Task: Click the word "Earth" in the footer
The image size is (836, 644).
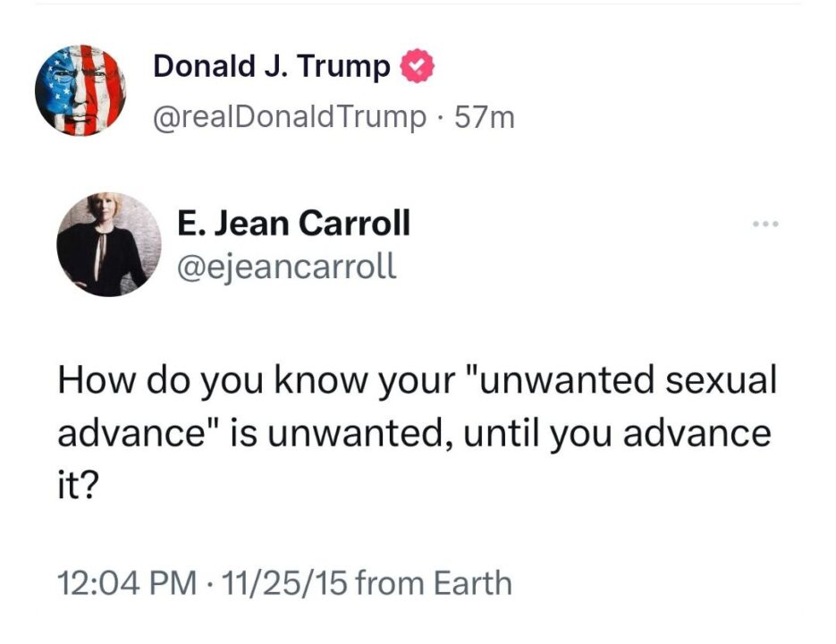Action: (x=473, y=584)
